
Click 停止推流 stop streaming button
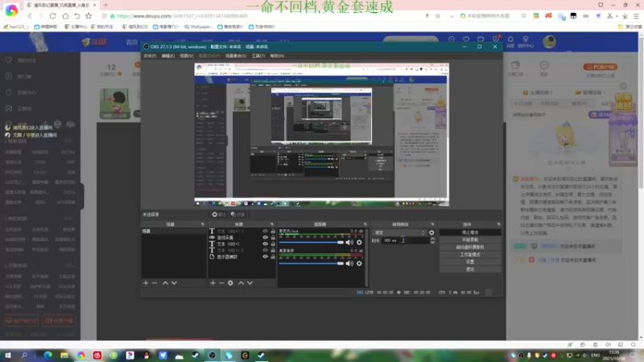coord(470,232)
